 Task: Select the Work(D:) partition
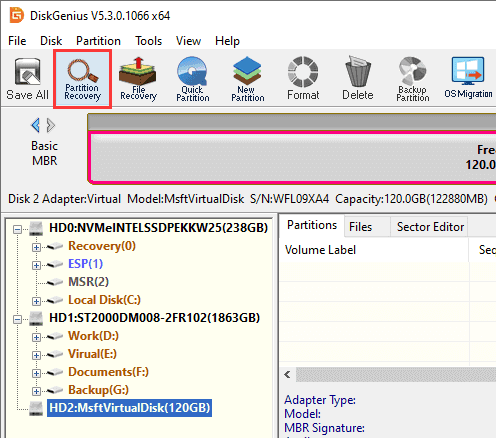tap(94, 336)
